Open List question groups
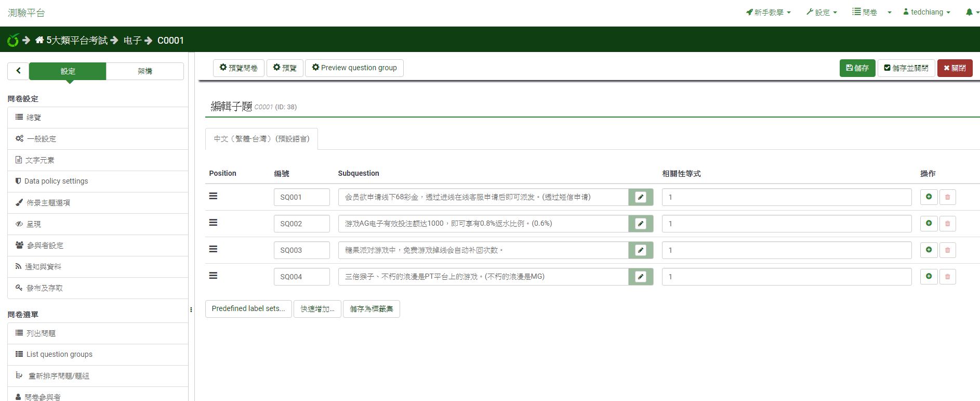 tap(98, 354)
